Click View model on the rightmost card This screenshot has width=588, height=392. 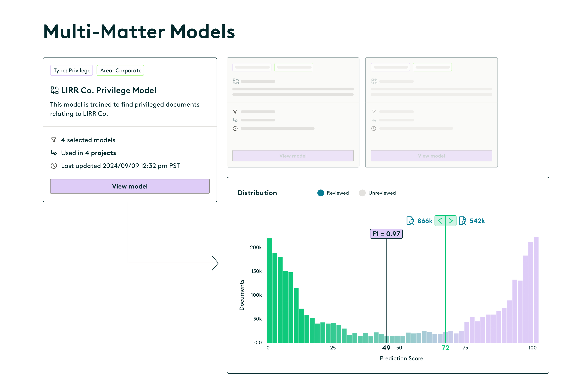[431, 156]
